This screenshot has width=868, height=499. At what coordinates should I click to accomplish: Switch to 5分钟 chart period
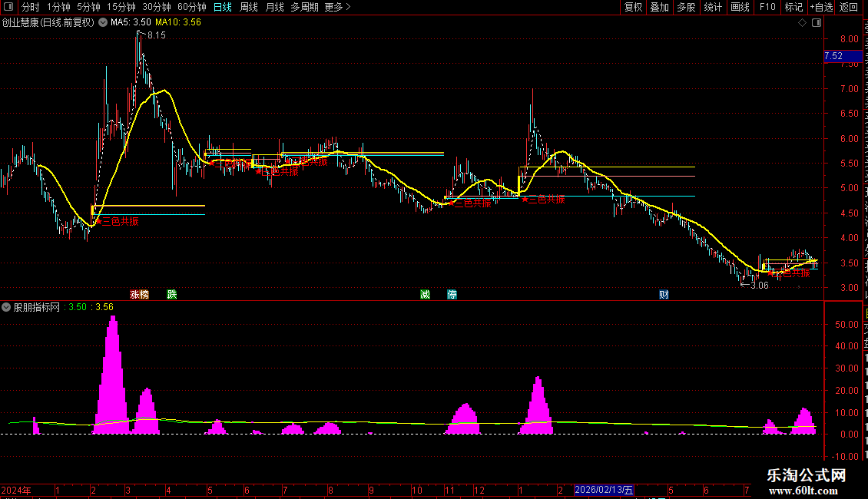coord(88,7)
